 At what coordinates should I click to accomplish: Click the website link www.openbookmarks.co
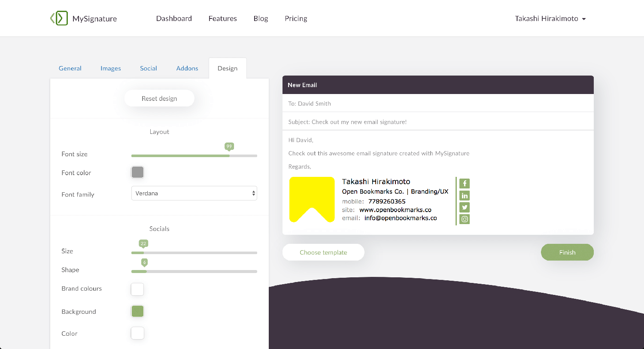pos(395,210)
